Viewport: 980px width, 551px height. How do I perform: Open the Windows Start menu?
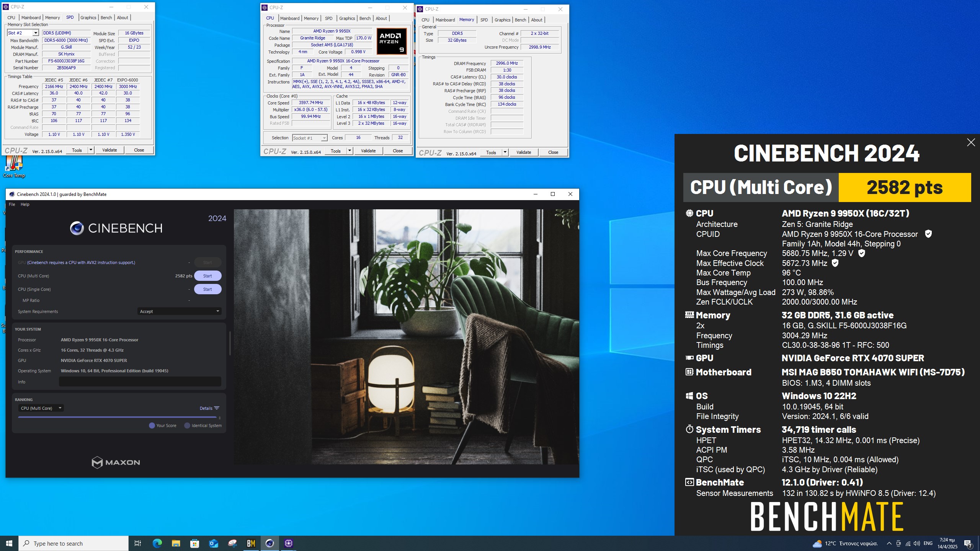click(x=9, y=543)
